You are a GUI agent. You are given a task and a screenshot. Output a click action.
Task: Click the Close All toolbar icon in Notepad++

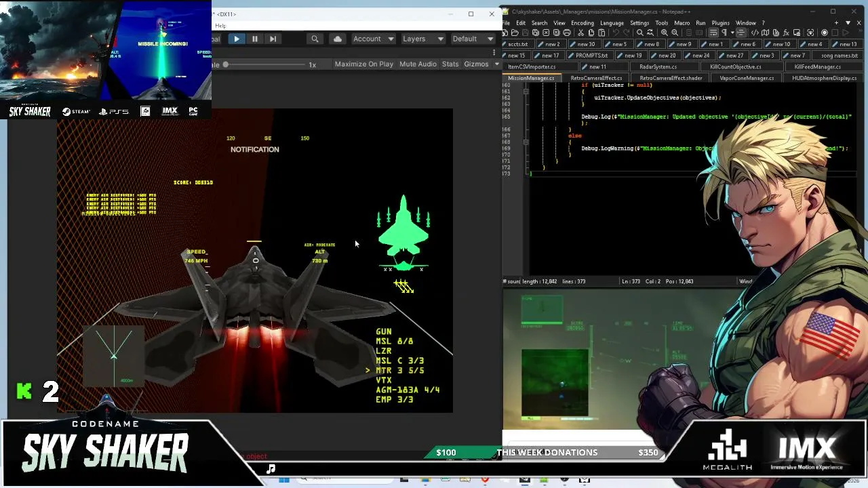pos(557,33)
